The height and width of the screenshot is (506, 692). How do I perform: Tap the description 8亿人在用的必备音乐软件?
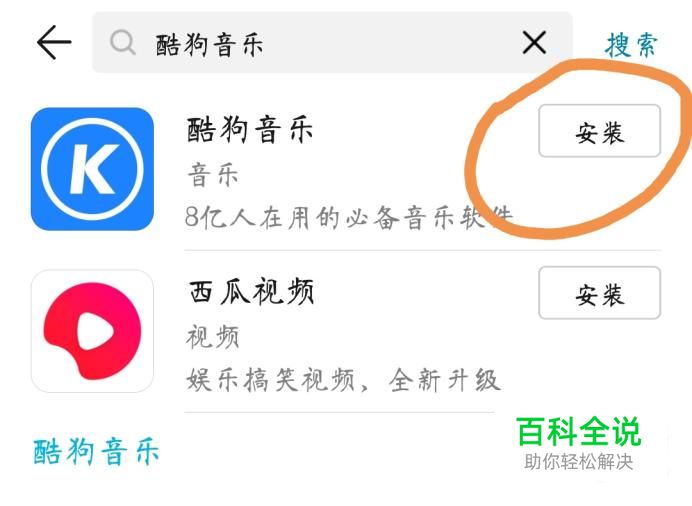pyautogui.click(x=349, y=217)
